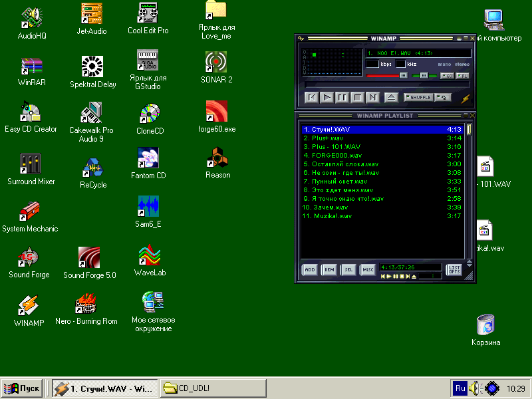532x399 pixels.
Task: Toggle Shuffle mode in Winamp
Action: click(418, 98)
